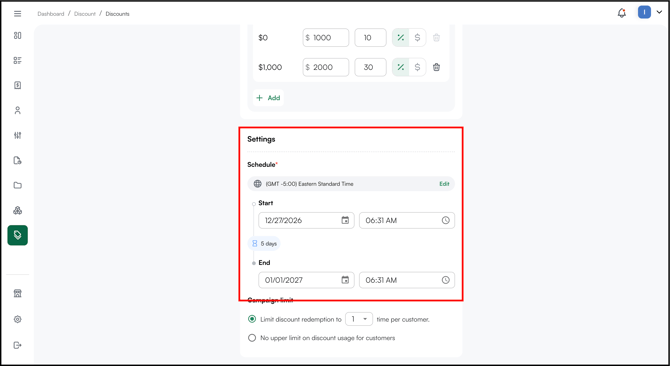The height and width of the screenshot is (366, 670).
Task: Open the redemption times per customer dropdown
Action: [x=359, y=319]
